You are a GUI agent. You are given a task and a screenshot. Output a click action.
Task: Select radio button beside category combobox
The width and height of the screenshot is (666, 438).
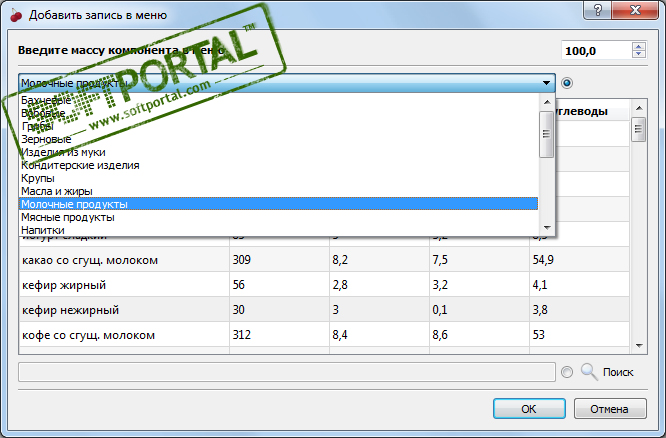coord(567,84)
